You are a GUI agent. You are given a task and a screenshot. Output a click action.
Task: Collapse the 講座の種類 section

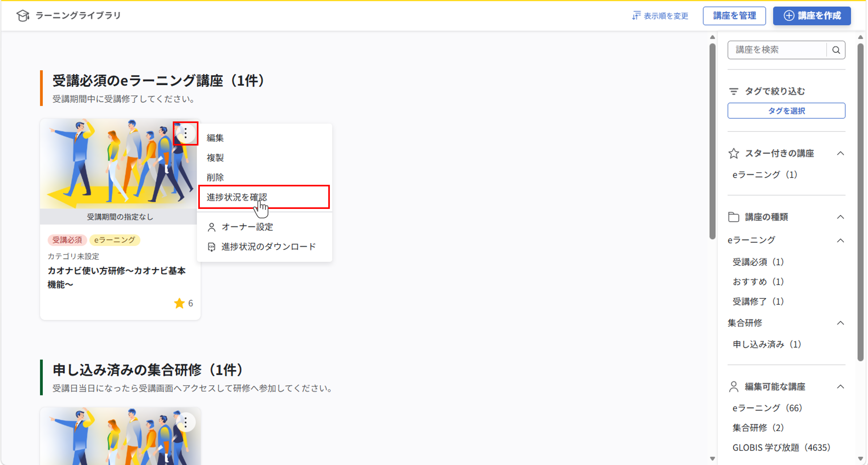840,217
